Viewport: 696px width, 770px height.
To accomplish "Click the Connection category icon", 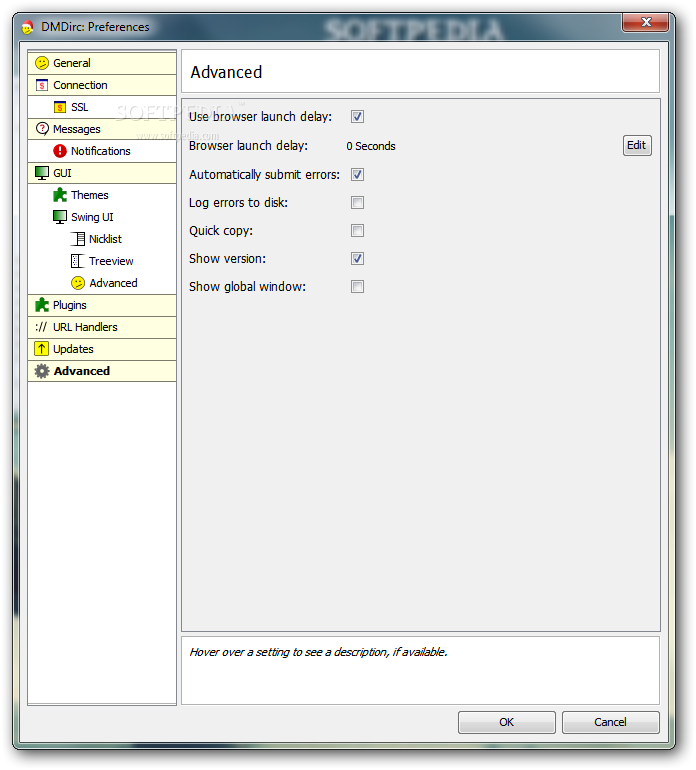I will (x=42, y=85).
